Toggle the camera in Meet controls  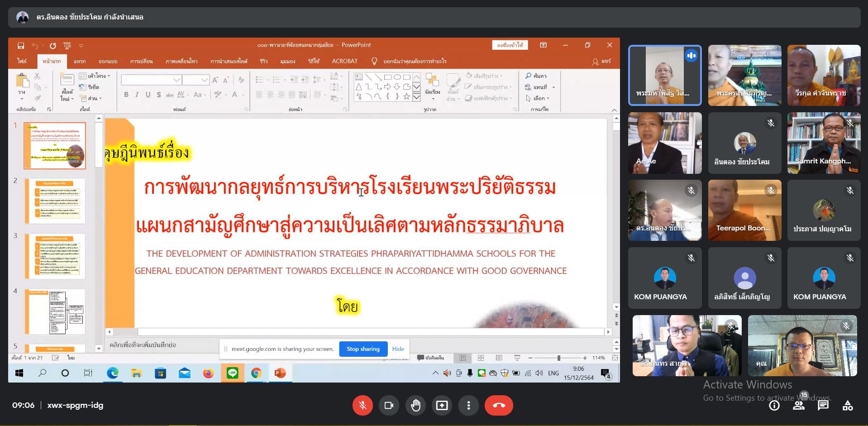[x=389, y=405]
